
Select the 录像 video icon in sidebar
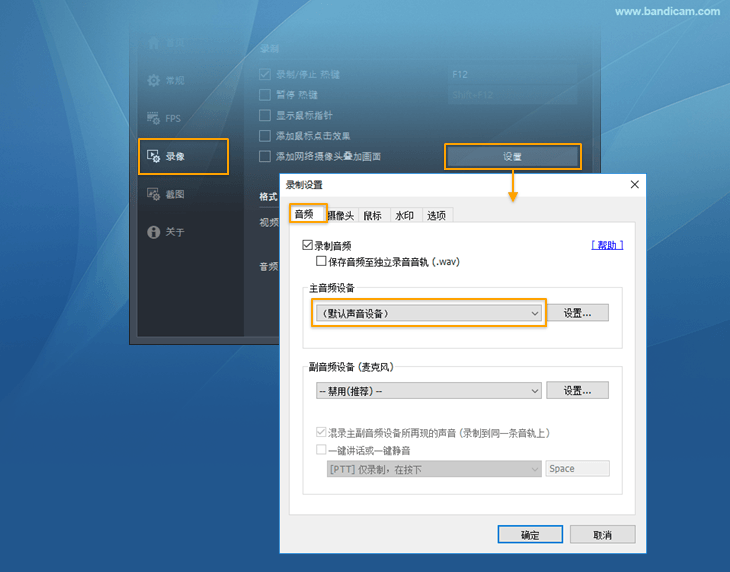point(154,156)
